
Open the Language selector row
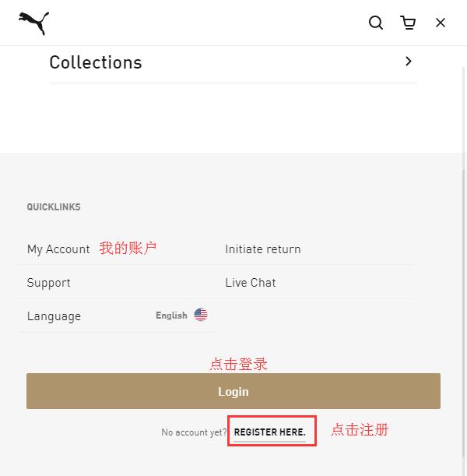(118, 316)
